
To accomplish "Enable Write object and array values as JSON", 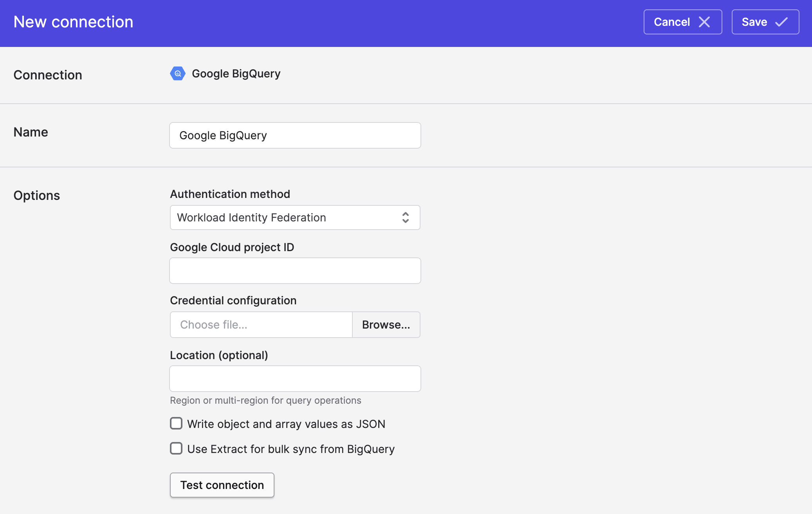I will tap(176, 424).
